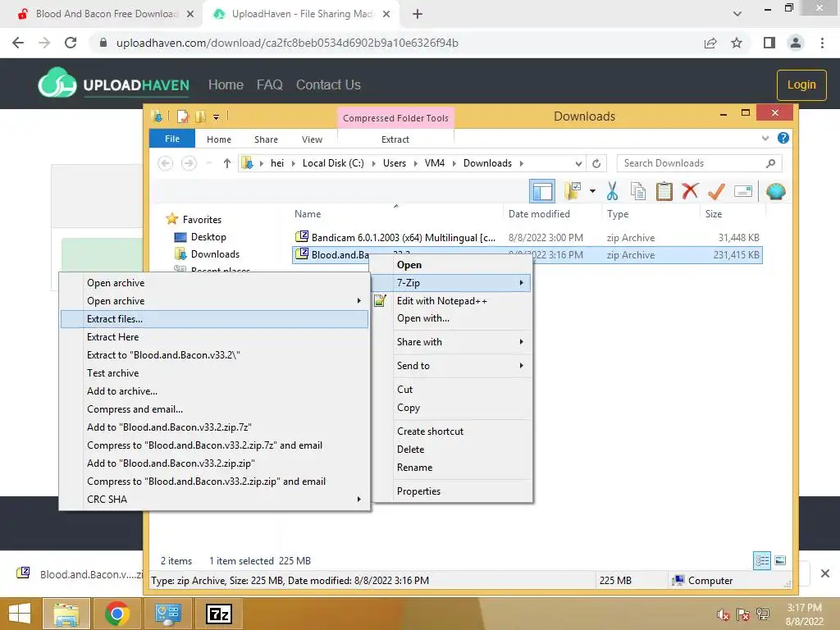Screen dimensions: 840x630
Task: Switch to View ribbon tab
Action: [312, 139]
